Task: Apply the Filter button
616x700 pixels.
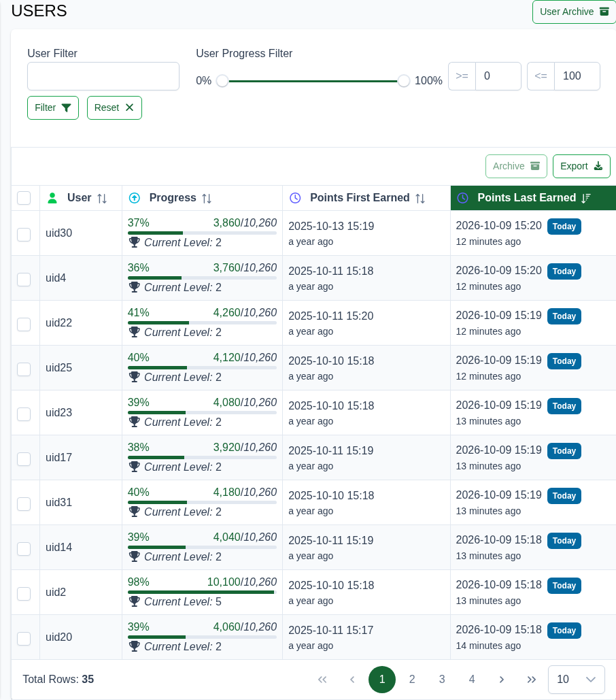Action: pos(52,107)
